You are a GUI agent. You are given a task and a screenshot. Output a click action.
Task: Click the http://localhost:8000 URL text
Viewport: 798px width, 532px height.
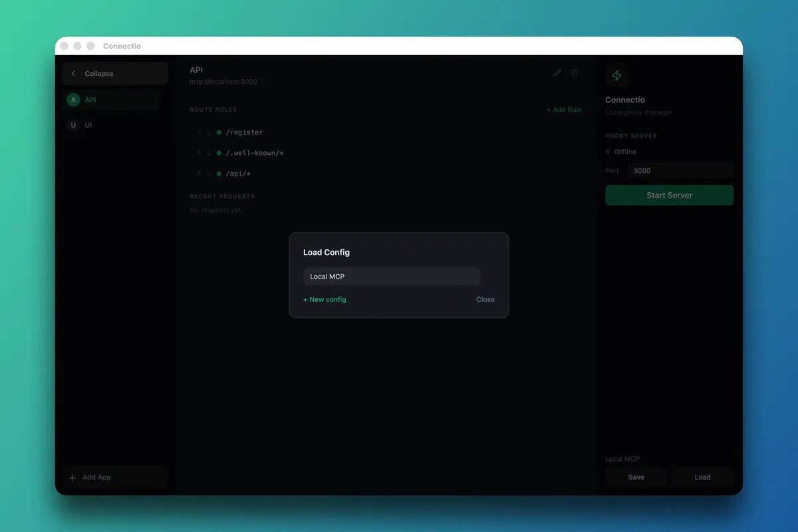pyautogui.click(x=223, y=82)
